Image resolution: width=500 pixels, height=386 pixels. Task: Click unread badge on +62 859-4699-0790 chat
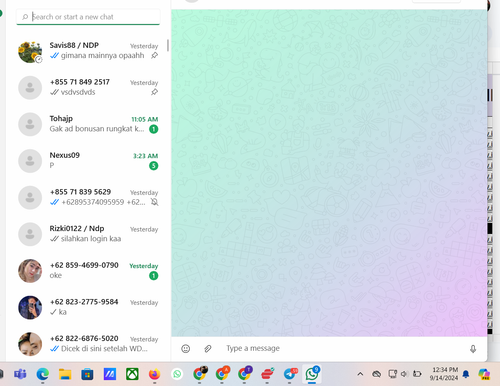154,276
